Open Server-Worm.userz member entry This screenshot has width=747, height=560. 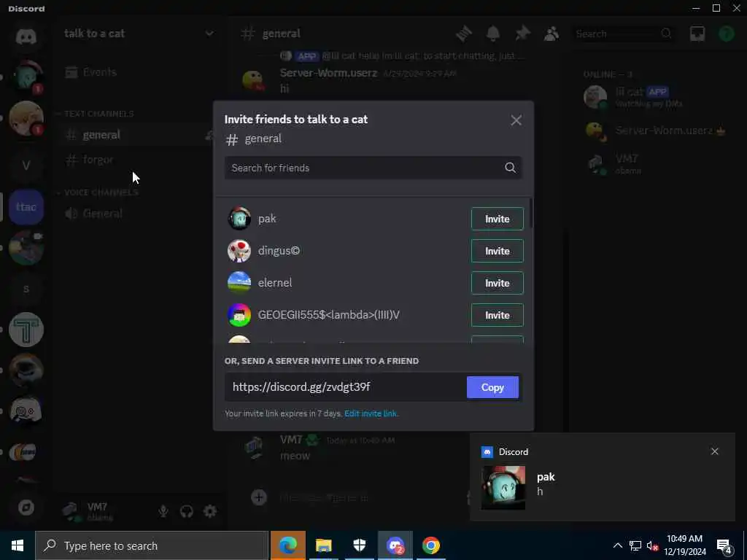[x=657, y=131]
